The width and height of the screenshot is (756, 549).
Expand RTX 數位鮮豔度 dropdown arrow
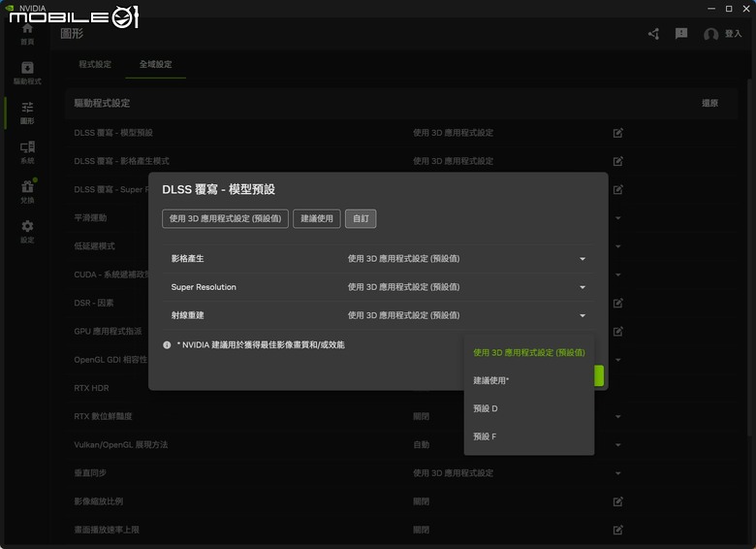pos(617,416)
